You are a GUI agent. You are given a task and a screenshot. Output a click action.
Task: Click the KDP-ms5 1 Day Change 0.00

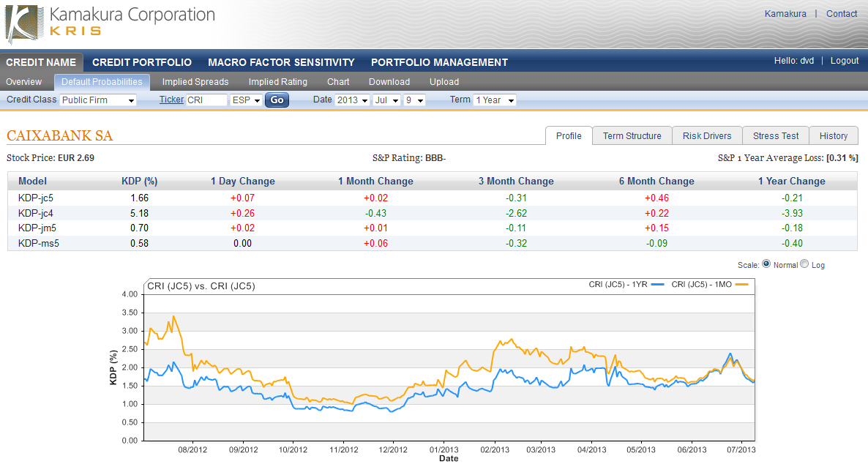242,243
